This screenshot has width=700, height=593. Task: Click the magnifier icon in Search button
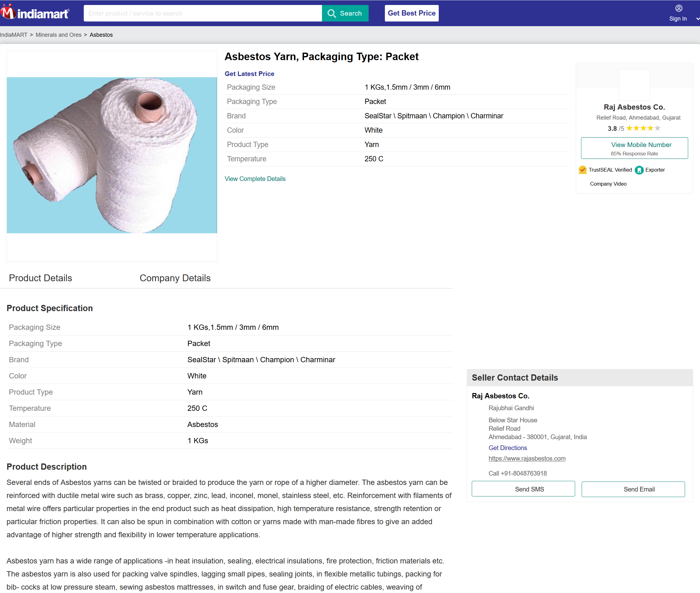pos(332,13)
